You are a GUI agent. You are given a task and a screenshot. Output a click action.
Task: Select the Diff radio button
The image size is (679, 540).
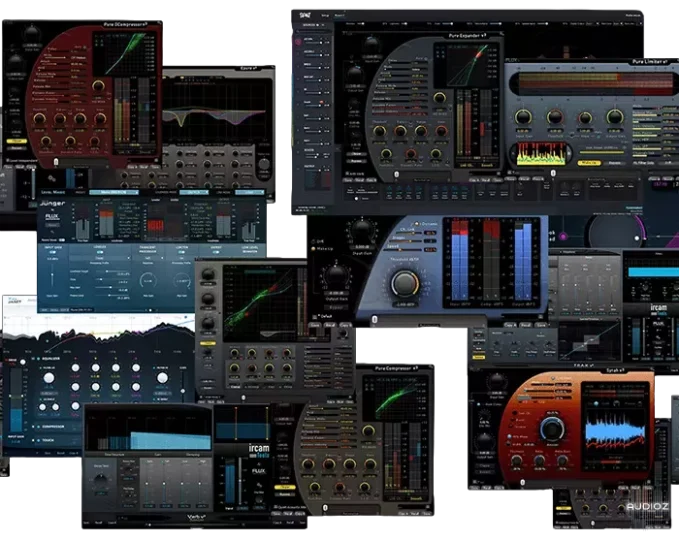(314, 241)
